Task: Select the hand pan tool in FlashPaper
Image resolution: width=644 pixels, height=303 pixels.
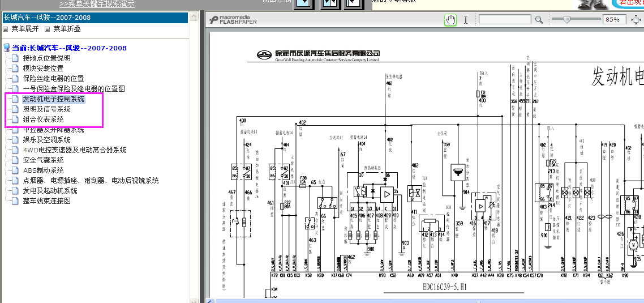Action: pos(450,20)
